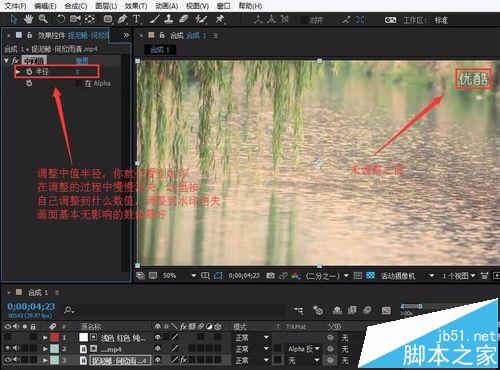Click the 0;00;04;23 timeline timecode
This screenshot has height=370, width=500.
[x=31, y=306]
